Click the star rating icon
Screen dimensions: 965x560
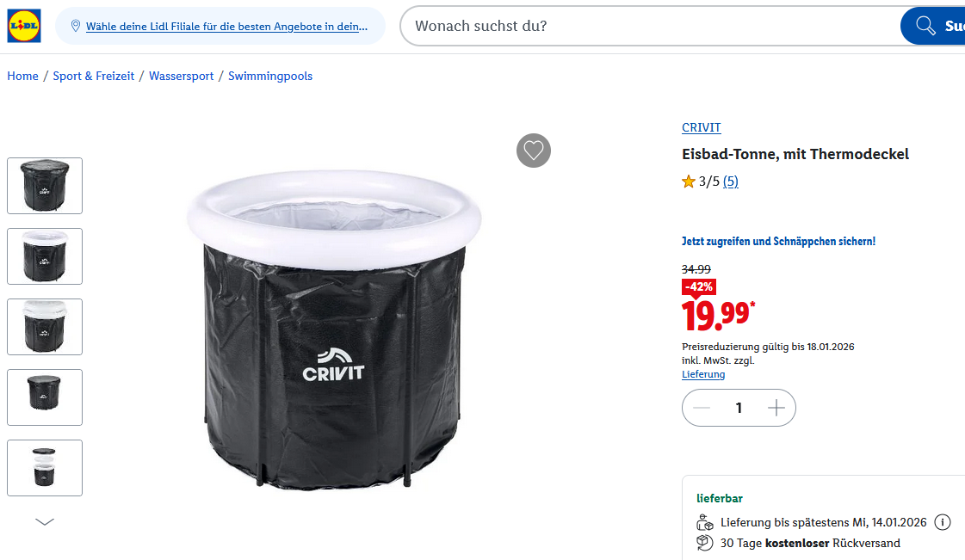coord(689,182)
